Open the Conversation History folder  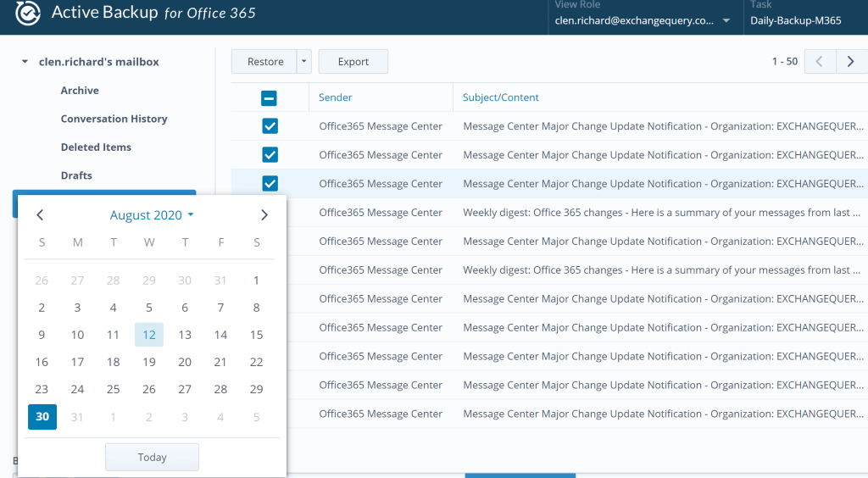coord(114,119)
